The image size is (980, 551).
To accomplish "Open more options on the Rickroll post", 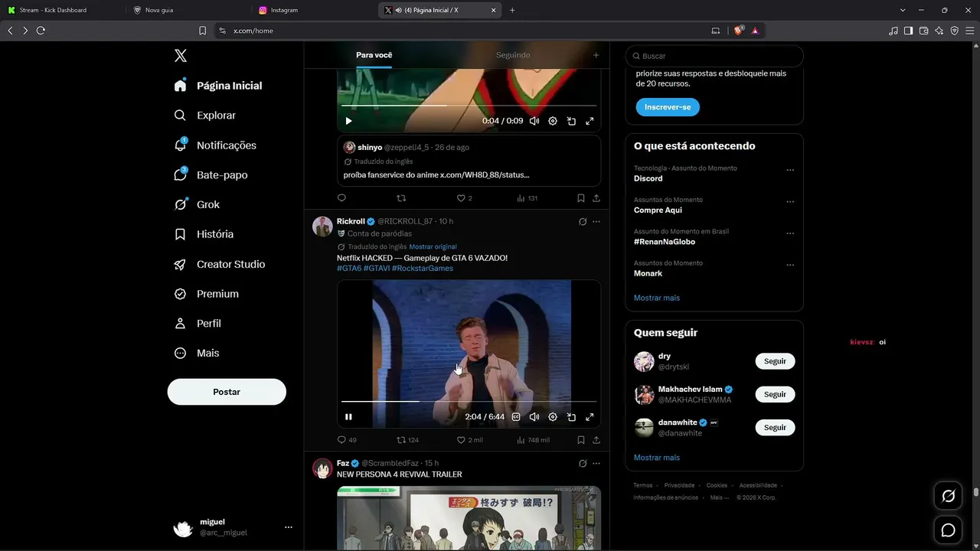I will click(596, 222).
